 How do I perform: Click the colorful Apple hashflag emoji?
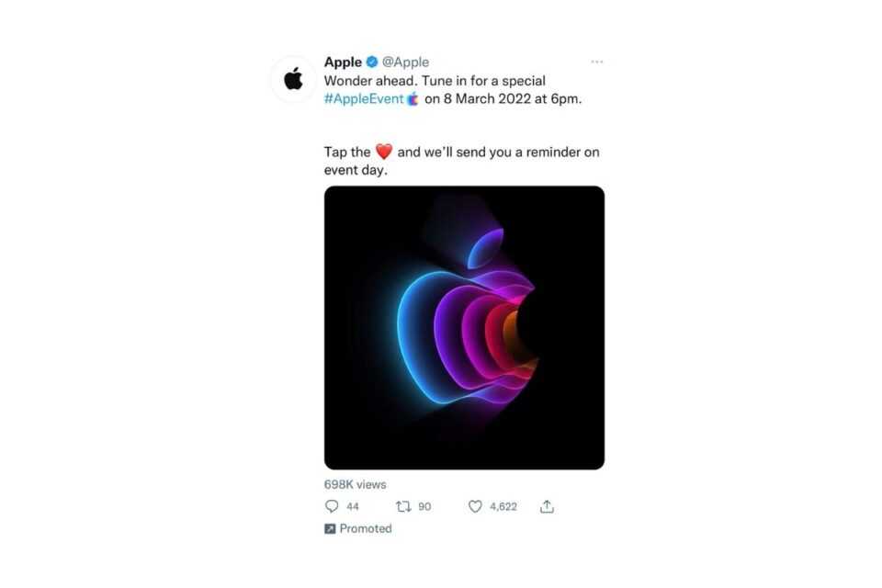click(x=413, y=99)
